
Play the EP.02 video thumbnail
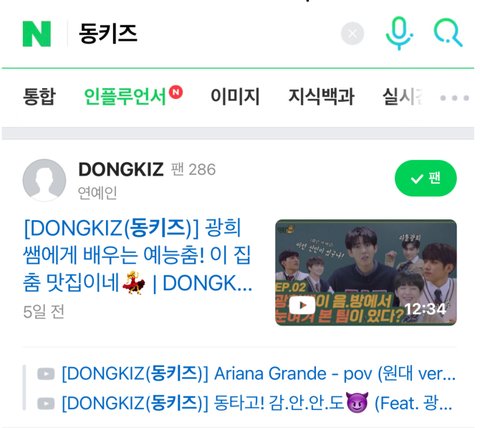366,272
